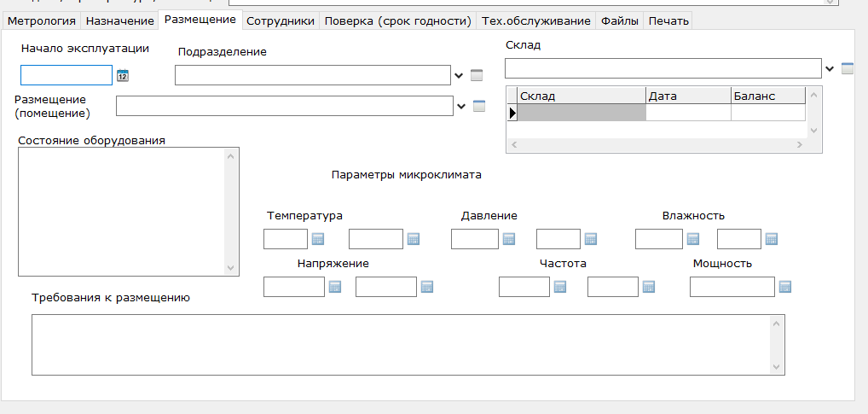Screen dimensions: 868x414
Task: Open calculator for second Температура field
Action: coord(413,239)
